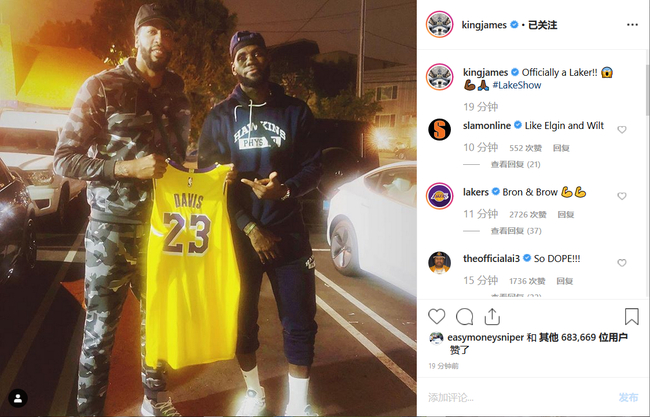Like the slamonline comment heart
This screenshot has width=650, height=417.
[621, 130]
